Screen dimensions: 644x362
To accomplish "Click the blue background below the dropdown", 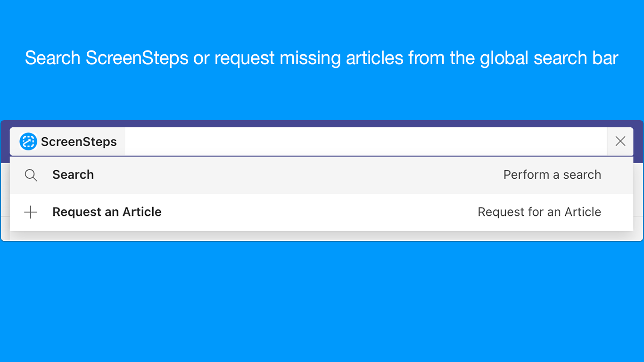I will tap(322, 302).
